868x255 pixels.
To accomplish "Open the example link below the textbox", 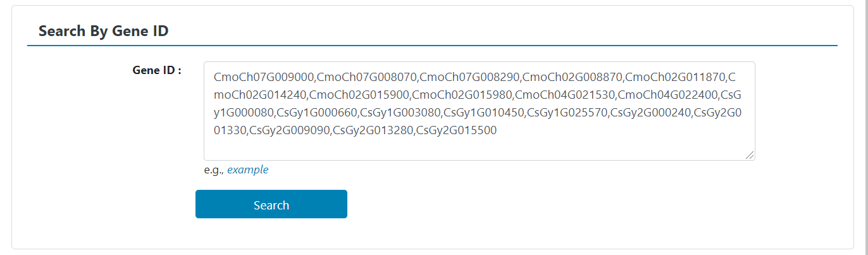I will (x=247, y=170).
